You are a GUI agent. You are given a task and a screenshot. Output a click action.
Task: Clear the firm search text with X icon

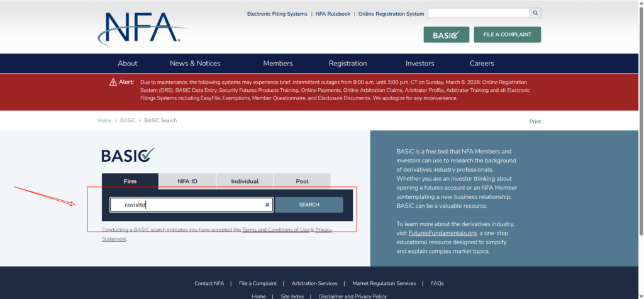pyautogui.click(x=267, y=205)
